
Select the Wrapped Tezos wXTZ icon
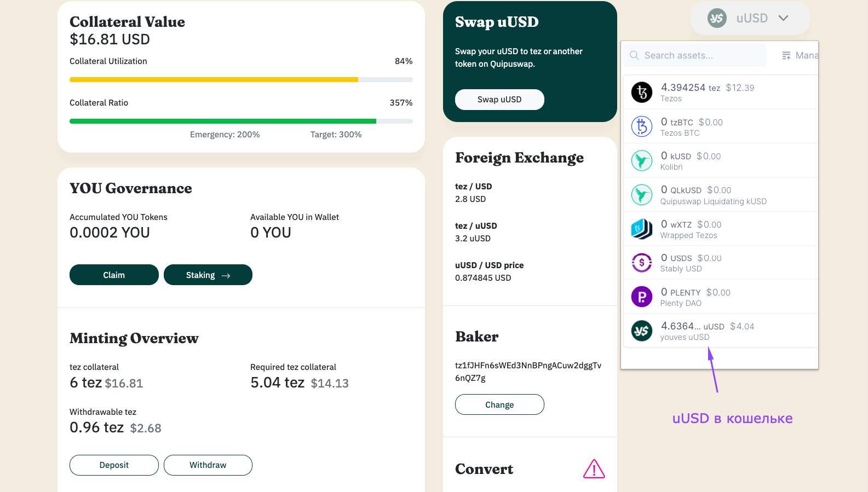click(641, 228)
